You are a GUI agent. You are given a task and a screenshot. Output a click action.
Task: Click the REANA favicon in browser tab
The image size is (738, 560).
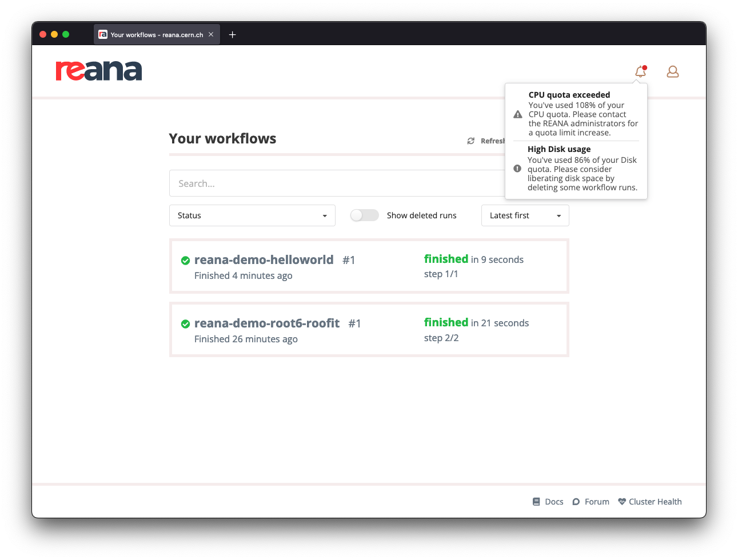point(103,34)
